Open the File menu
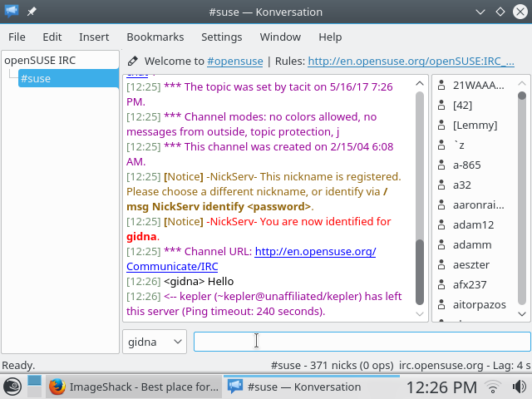Viewport: 532px width, 399px height. 17,37
